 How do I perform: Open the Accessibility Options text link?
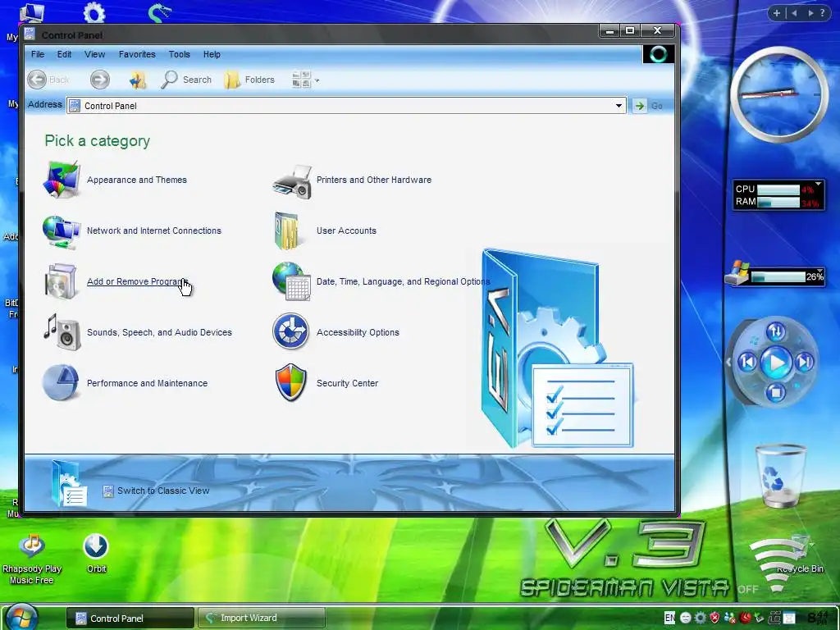point(358,332)
